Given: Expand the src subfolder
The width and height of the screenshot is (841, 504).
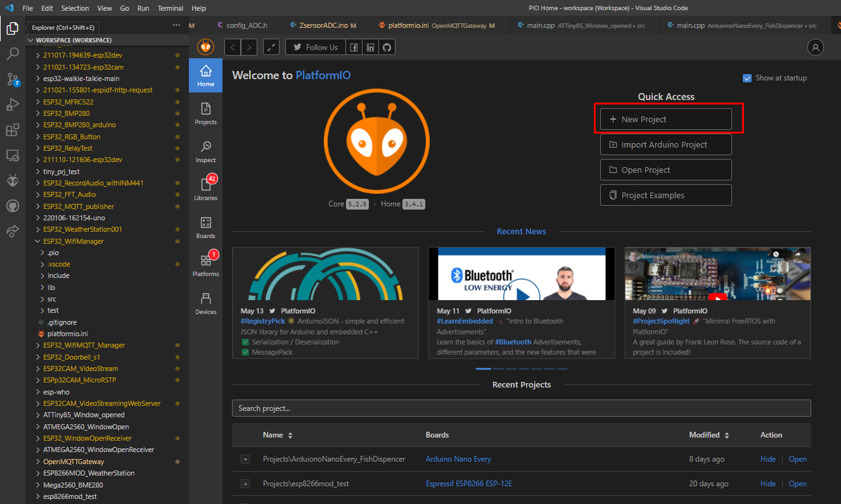Looking at the screenshot, I should (x=42, y=299).
